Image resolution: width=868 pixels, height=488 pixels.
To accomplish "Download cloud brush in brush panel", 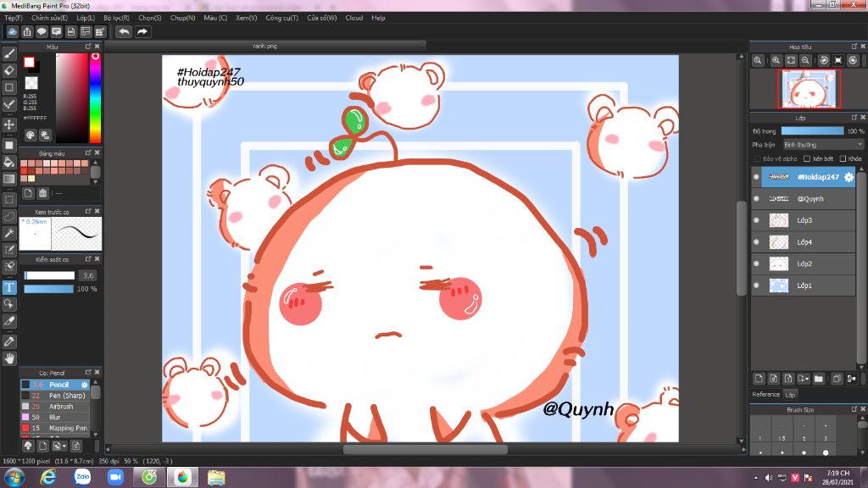I will 28,446.
